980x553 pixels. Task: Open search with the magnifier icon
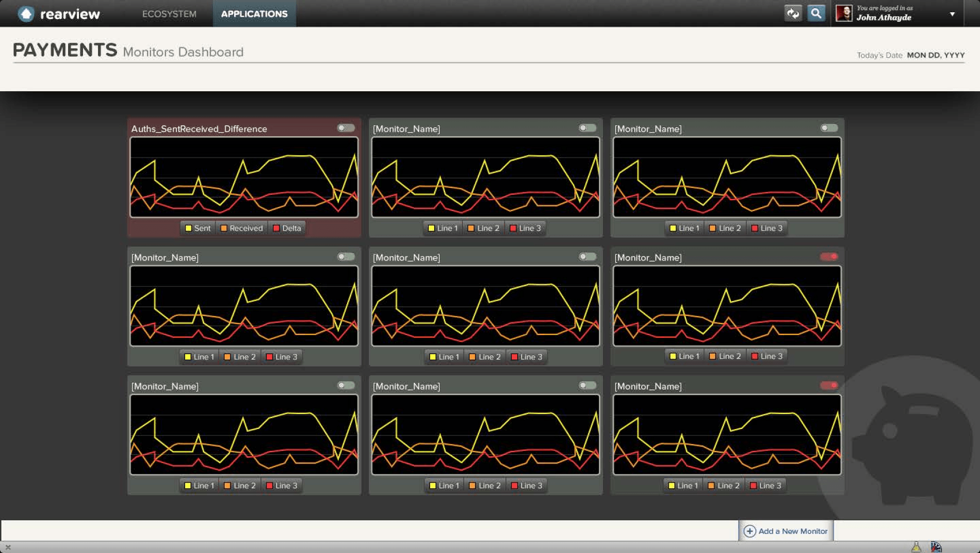click(x=816, y=13)
